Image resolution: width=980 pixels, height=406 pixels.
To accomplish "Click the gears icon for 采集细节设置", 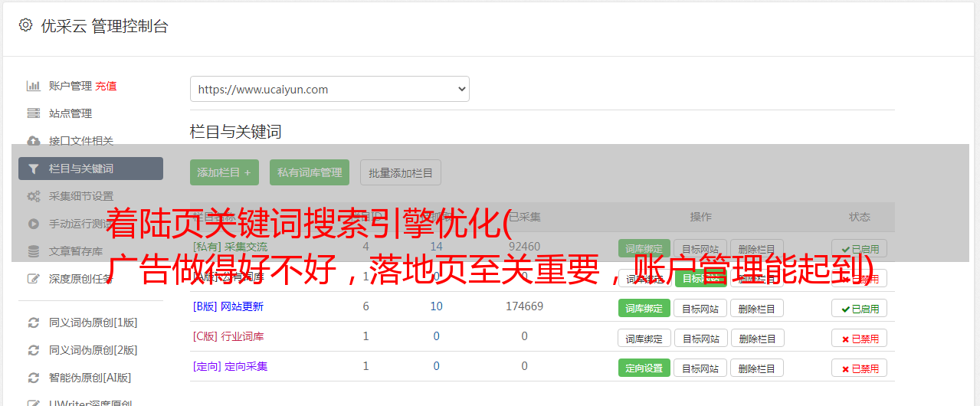I will click(34, 196).
